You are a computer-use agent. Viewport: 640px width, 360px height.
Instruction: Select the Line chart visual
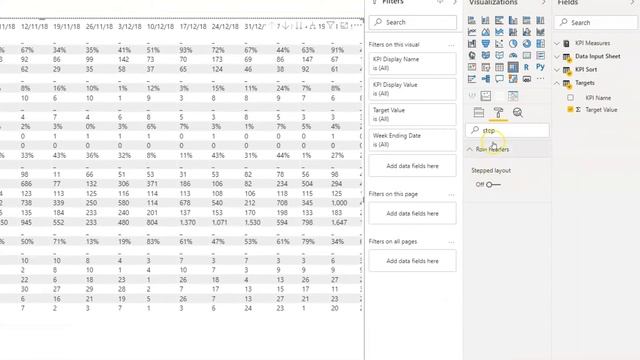click(x=472, y=32)
